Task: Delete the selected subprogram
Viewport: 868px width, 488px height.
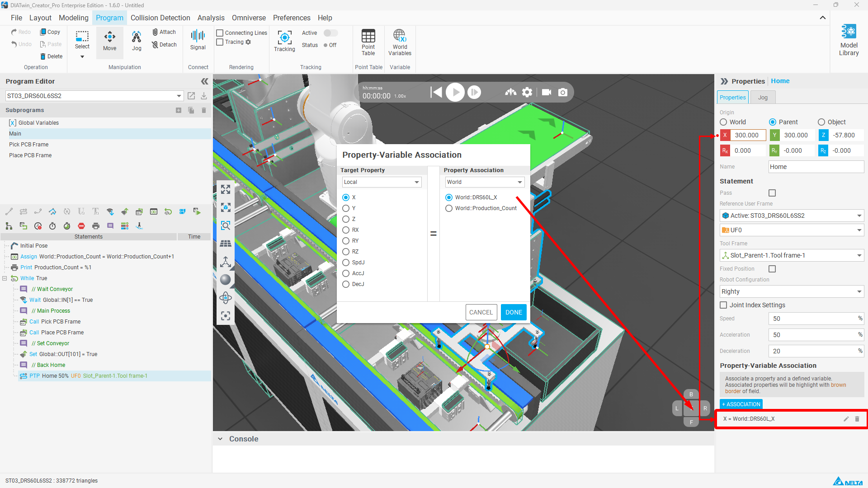Action: [204, 110]
